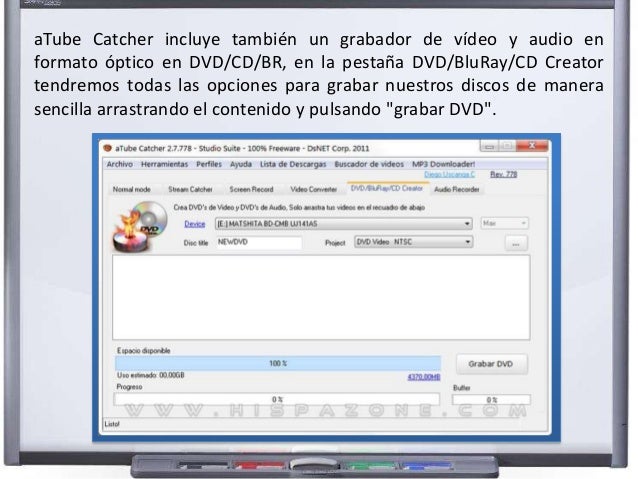Click the Progreso 0% bar
The height and width of the screenshot is (479, 638).
277,399
